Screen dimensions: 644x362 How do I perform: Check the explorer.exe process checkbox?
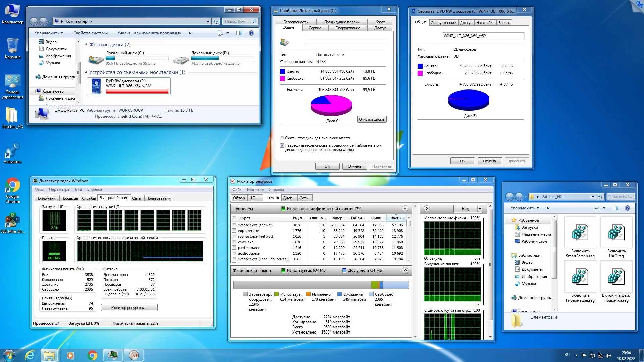234,231
